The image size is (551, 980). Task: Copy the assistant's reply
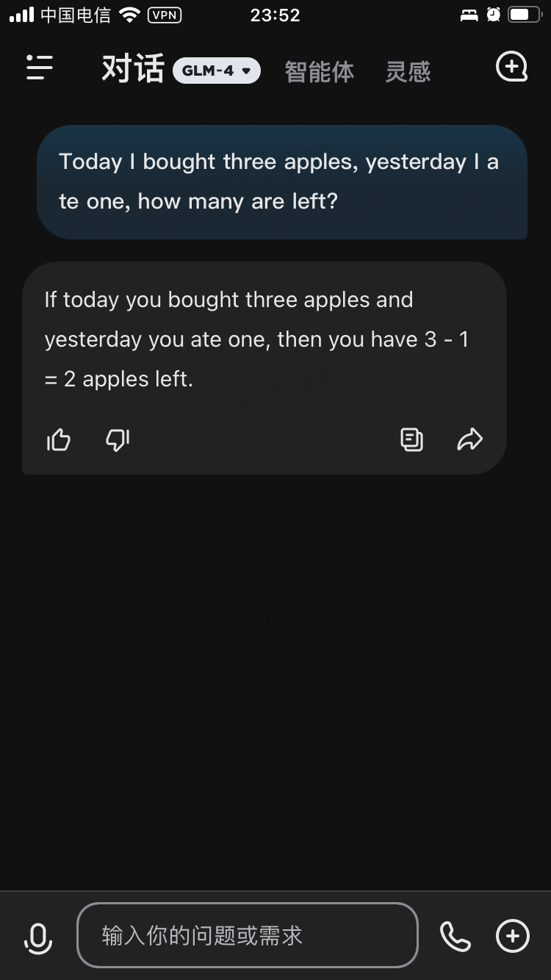click(x=411, y=439)
